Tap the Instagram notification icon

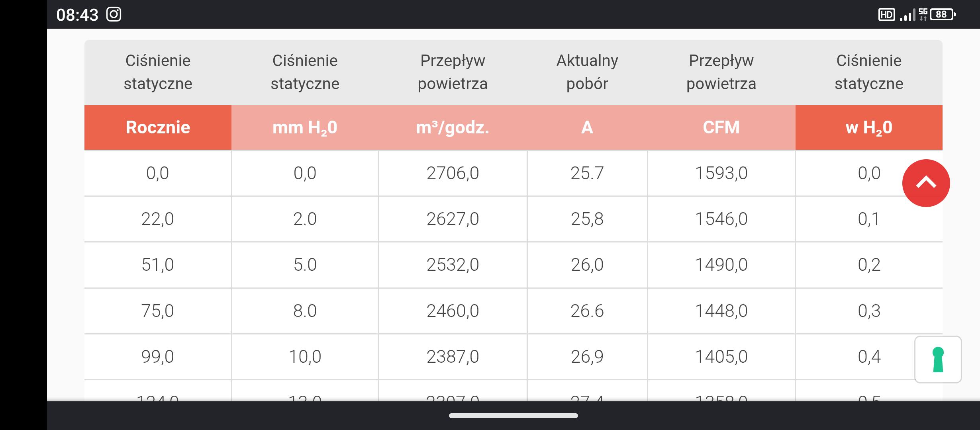pos(114,15)
